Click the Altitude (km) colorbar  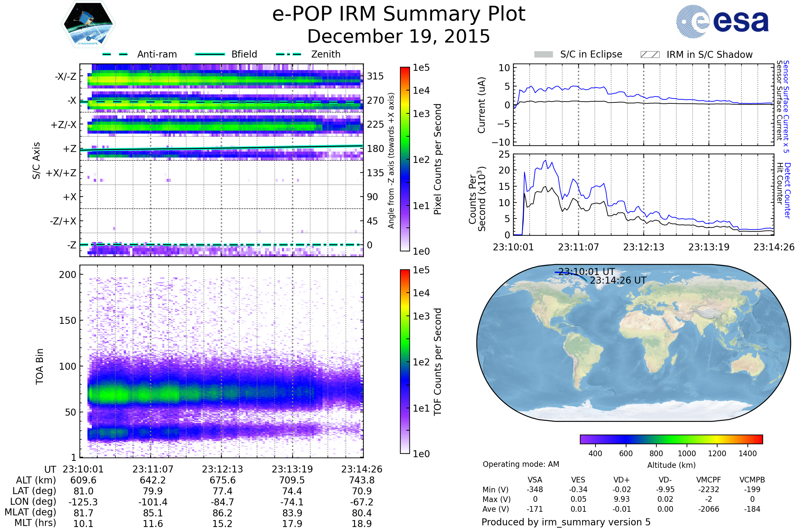coord(671,439)
